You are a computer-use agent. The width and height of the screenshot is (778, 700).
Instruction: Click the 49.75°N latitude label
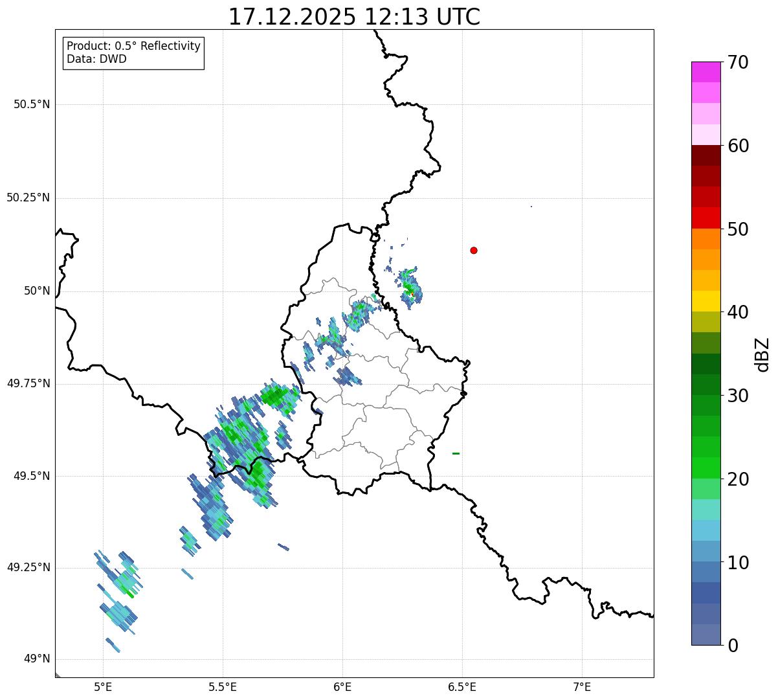(28, 383)
